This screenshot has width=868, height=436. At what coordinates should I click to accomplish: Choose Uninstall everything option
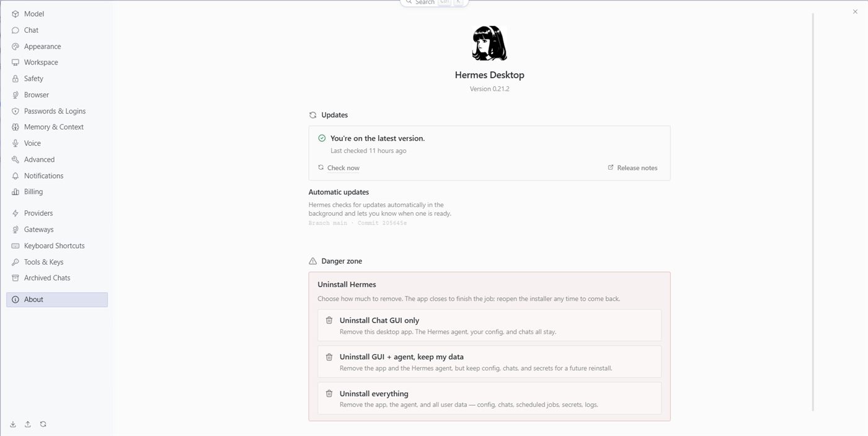(x=489, y=398)
